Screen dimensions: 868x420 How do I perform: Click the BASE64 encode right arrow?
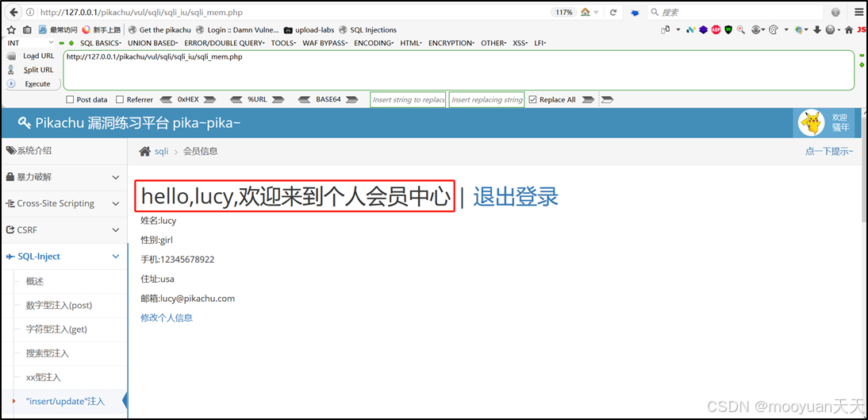[x=351, y=100]
